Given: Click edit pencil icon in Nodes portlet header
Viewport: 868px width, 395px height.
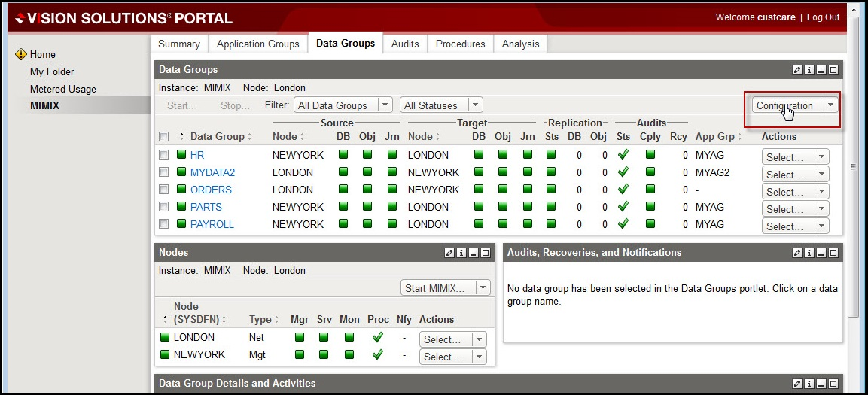Looking at the screenshot, I should (x=449, y=253).
